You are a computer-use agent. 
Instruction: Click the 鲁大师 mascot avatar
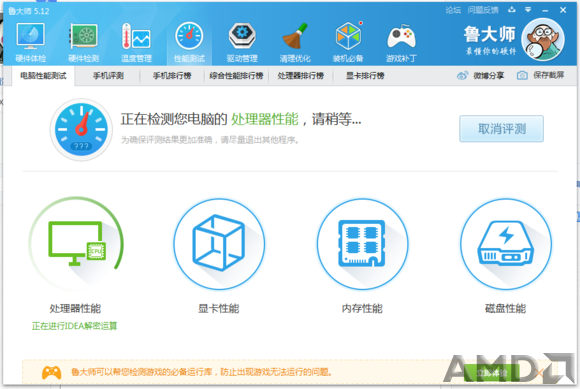coord(543,39)
